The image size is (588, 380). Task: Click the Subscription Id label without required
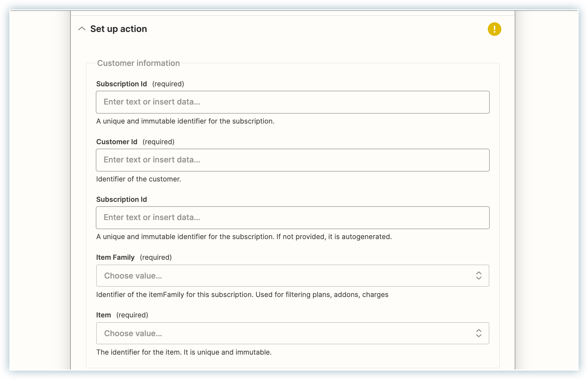[121, 199]
